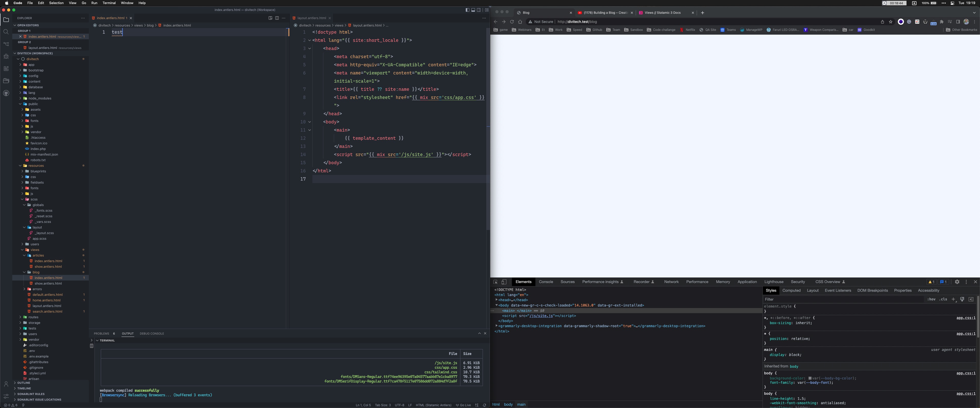Toggle :hov element state panel

[931, 299]
